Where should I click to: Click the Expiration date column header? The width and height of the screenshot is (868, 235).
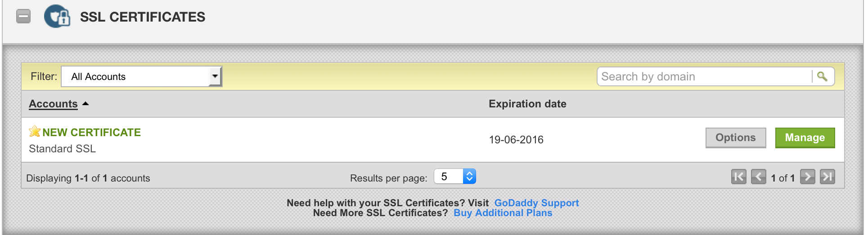(x=527, y=104)
